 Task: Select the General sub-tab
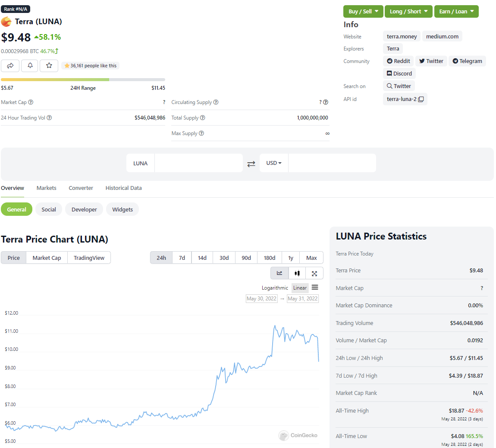coord(16,209)
